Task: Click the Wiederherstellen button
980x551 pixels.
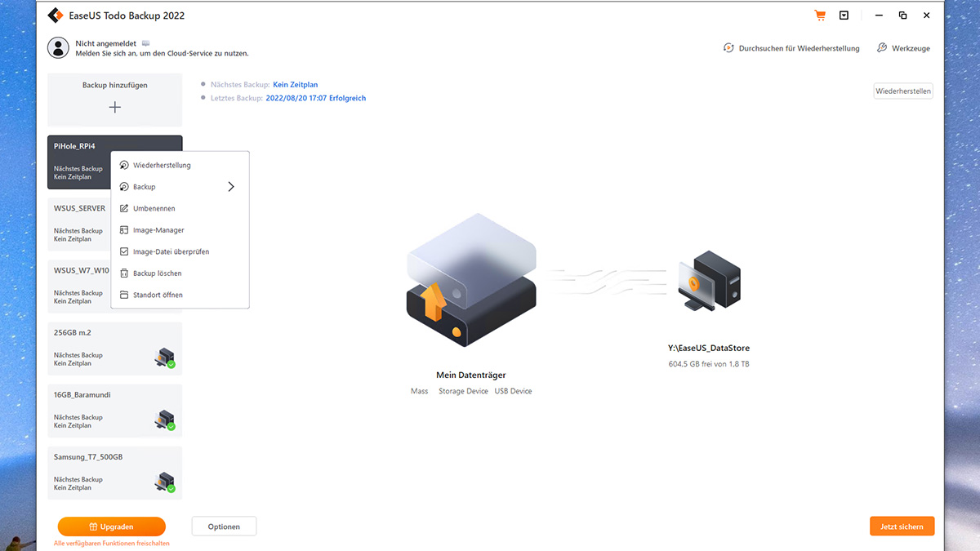Action: (903, 91)
